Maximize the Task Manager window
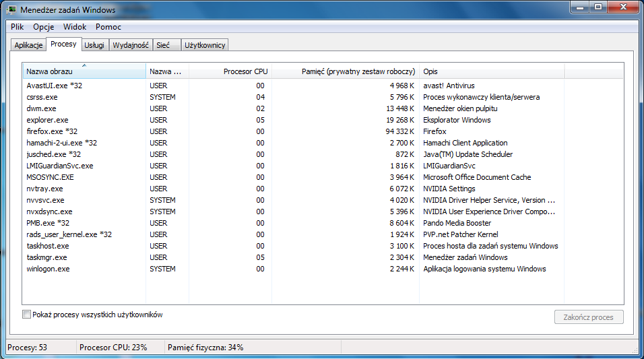 (598, 7)
